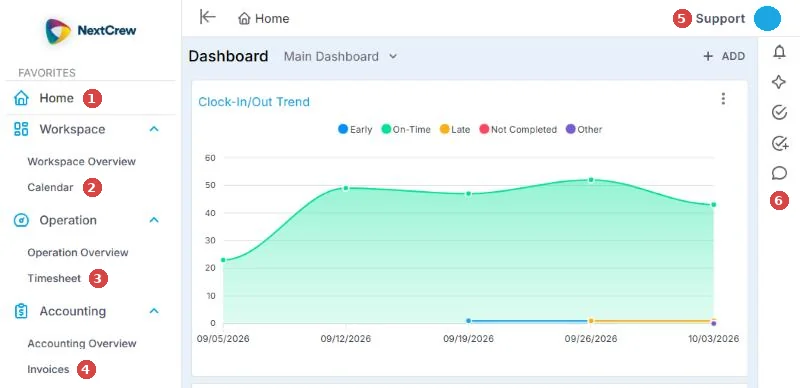Open the Main Dashboard dropdown
Image resolution: width=800 pixels, height=388 pixels.
click(x=340, y=56)
